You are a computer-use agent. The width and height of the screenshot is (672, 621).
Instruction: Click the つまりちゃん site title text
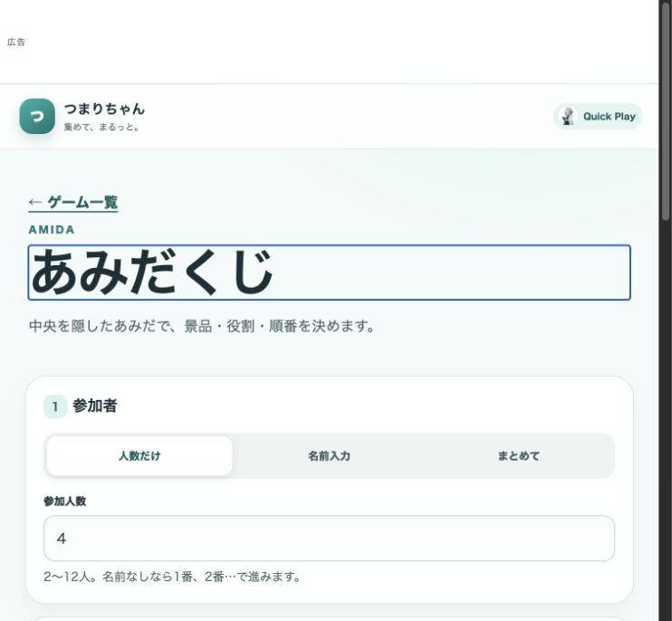[x=104, y=109]
